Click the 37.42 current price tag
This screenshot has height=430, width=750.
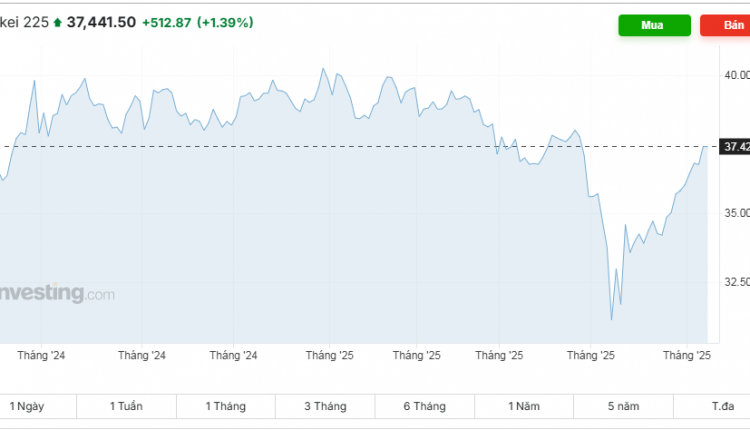(735, 147)
